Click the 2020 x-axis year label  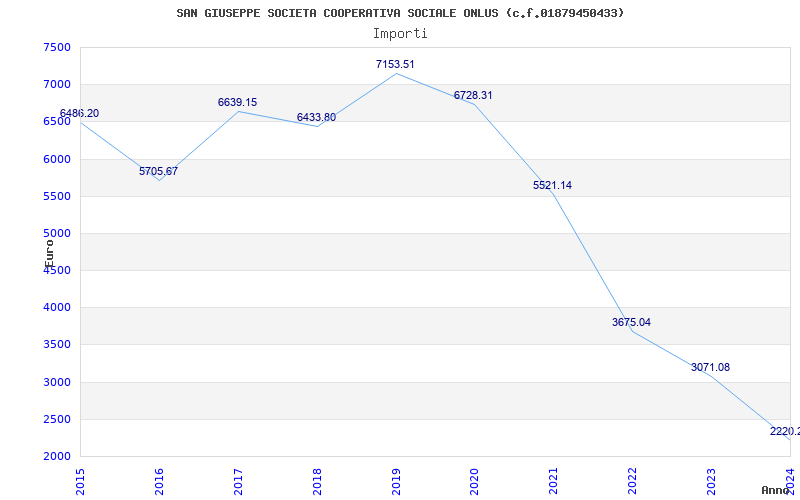coord(474,481)
